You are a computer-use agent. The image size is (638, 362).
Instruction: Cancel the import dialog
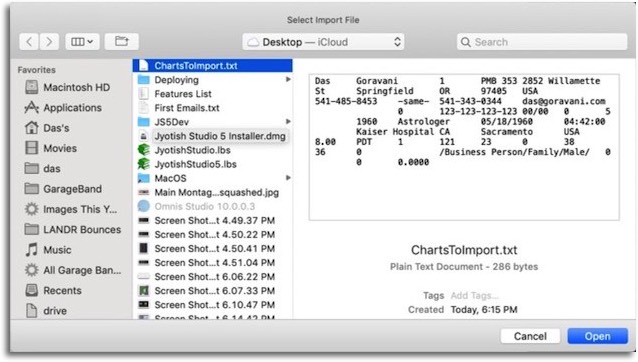530,336
